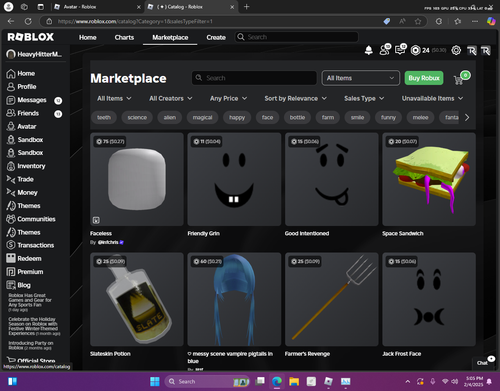Click the Windows Start button
This screenshot has height=391, width=500.
pyautogui.click(x=155, y=381)
